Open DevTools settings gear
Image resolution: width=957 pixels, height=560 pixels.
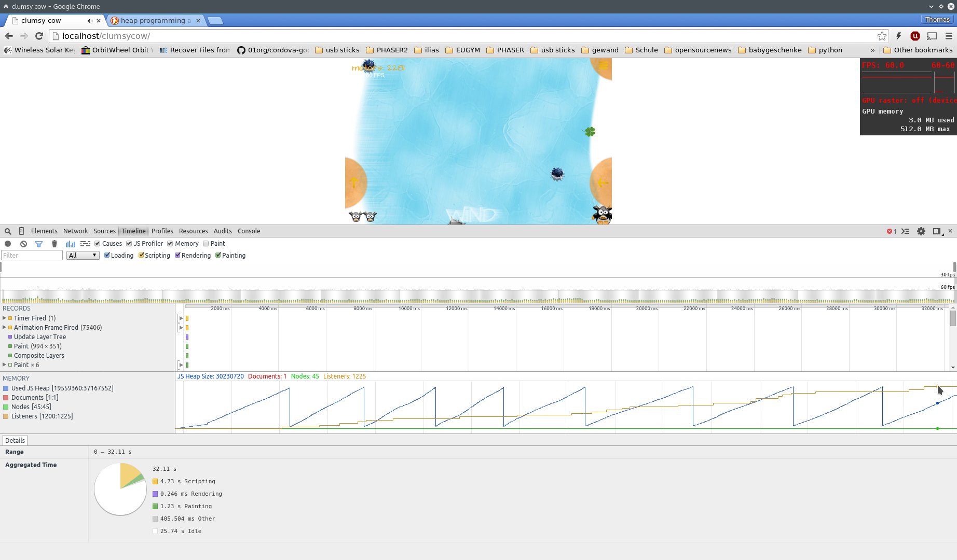(921, 231)
